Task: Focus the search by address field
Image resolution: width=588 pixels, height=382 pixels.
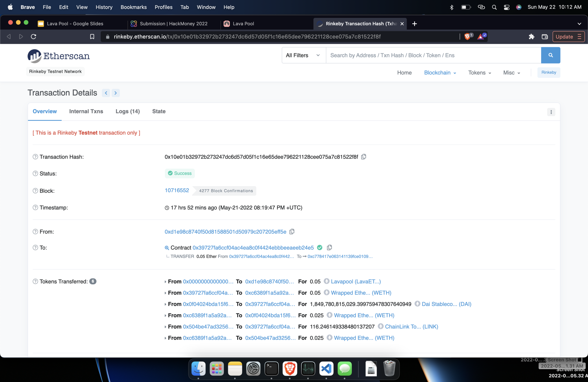Action: tap(433, 55)
